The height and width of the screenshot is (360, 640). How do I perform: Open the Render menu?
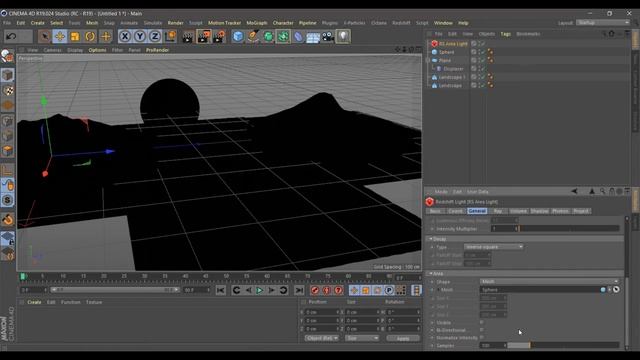[176, 23]
